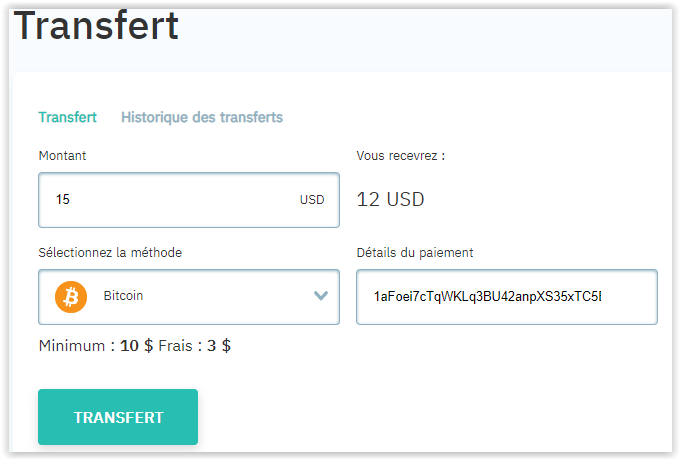Image resolution: width=680 pixels, height=460 pixels.
Task: Click the orange Bitcoin logo icon
Action: click(71, 297)
